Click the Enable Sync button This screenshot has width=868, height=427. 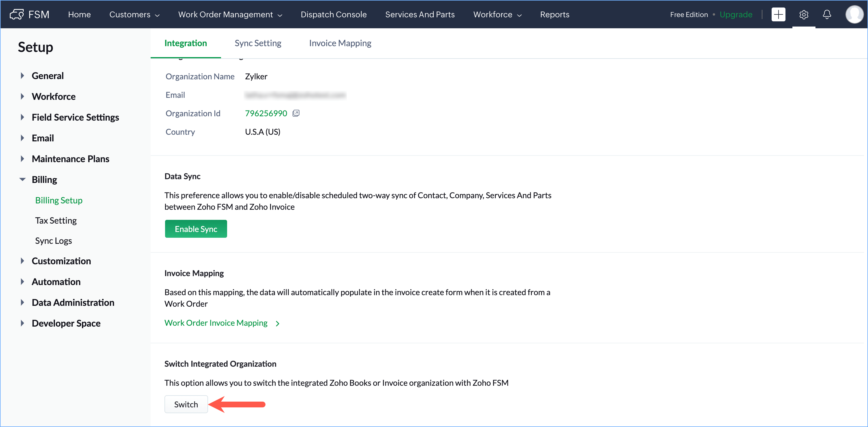196,229
